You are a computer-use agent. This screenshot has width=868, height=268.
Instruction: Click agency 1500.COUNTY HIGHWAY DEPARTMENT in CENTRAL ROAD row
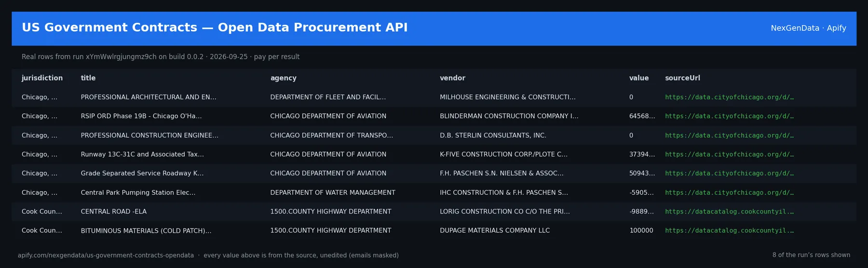pos(331,212)
